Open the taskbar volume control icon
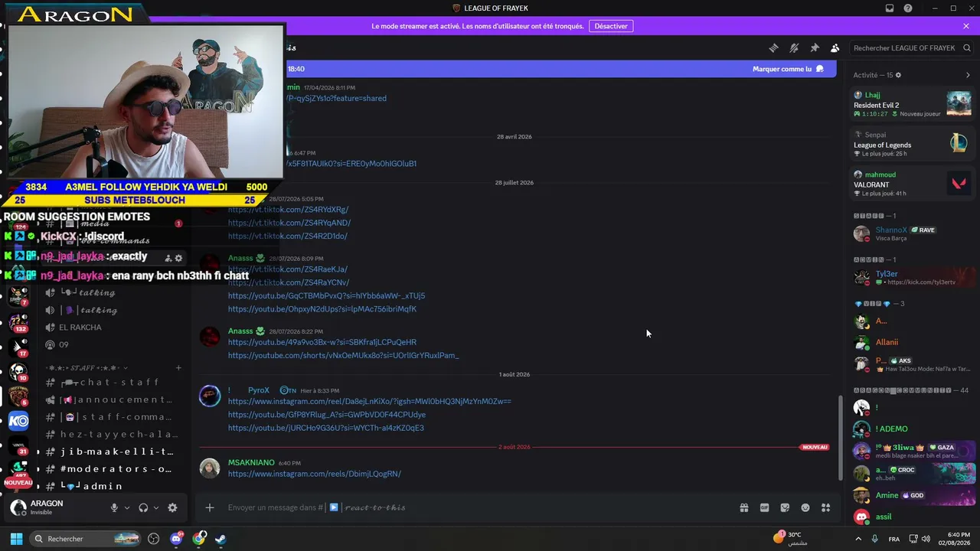 coord(926,539)
